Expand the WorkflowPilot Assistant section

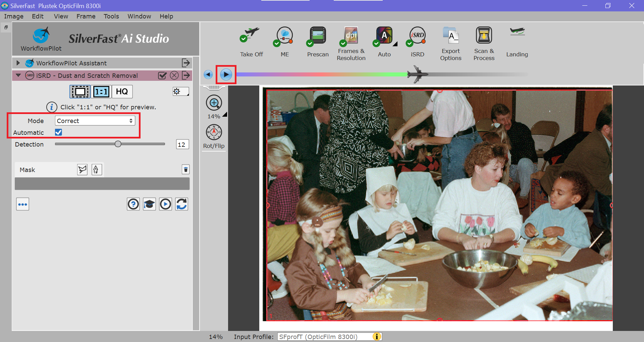tap(18, 63)
